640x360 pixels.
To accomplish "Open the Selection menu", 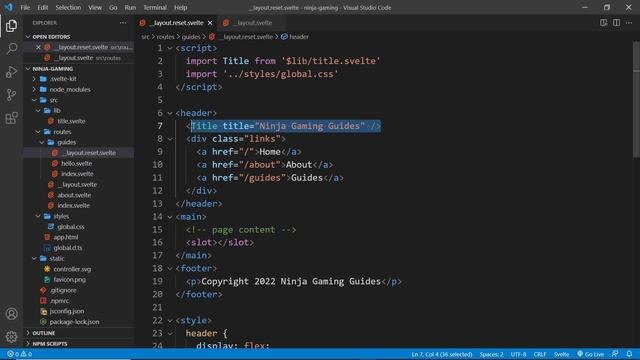I will click(68, 7).
